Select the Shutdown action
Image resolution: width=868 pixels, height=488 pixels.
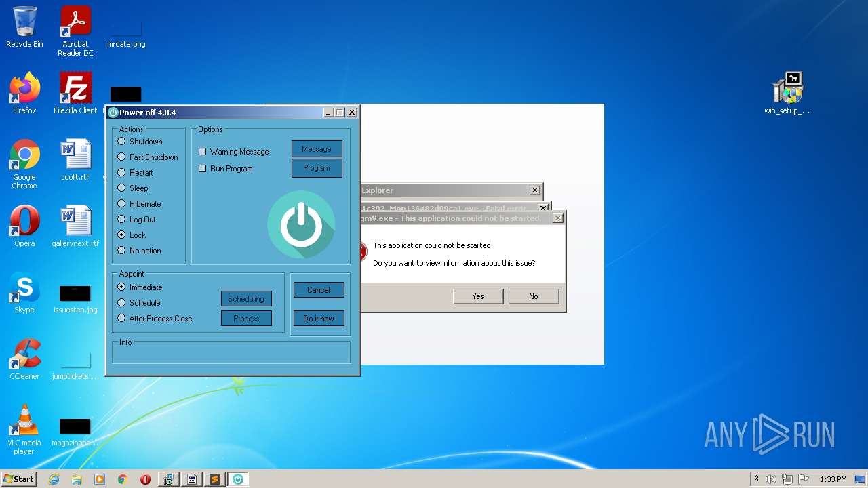[x=140, y=142]
